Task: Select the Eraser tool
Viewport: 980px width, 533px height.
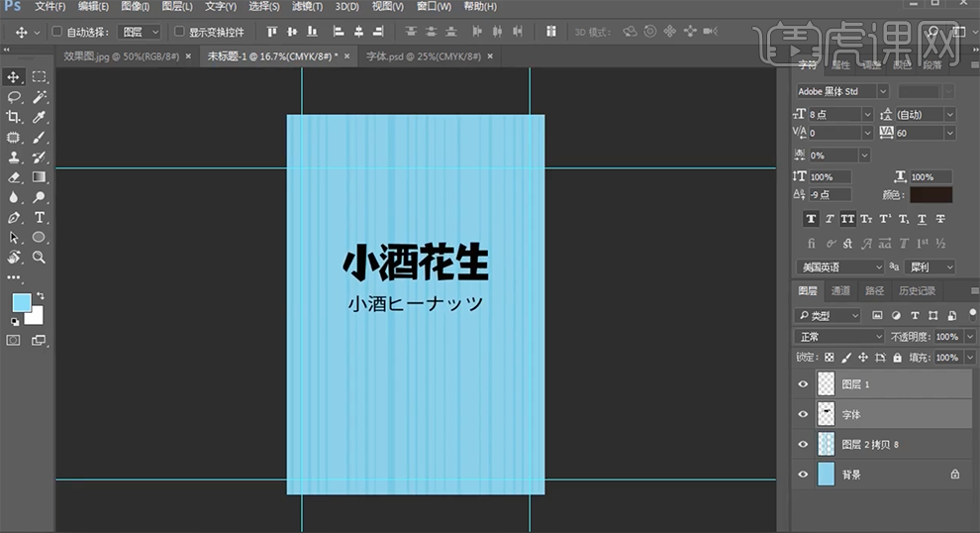Action: click(13, 177)
